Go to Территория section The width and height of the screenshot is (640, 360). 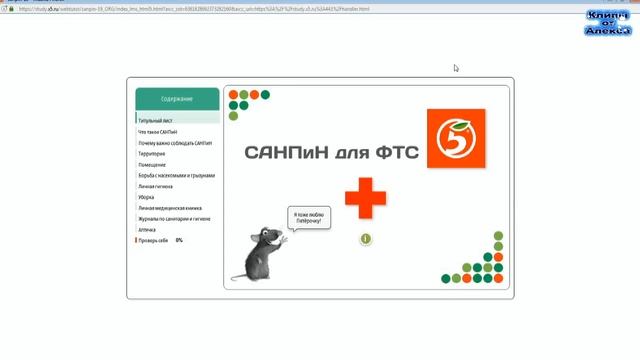click(151, 153)
